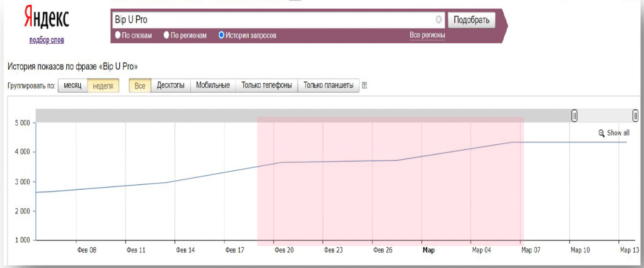Click the right range slider handle
This screenshot has width=644, height=268.
pyautogui.click(x=635, y=115)
